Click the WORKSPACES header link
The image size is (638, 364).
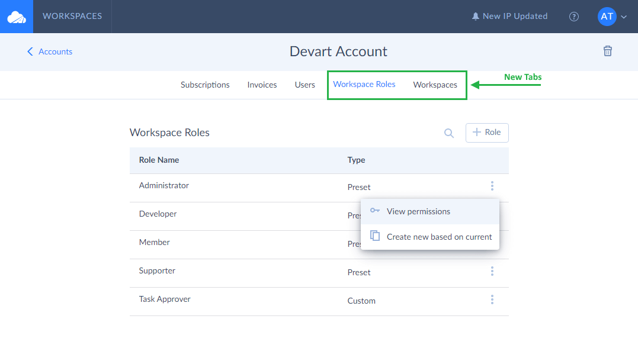pyautogui.click(x=72, y=16)
